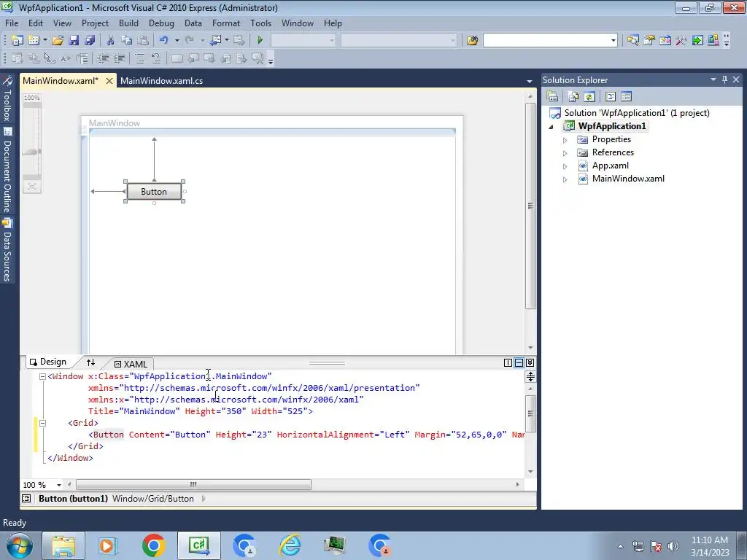Image resolution: width=747 pixels, height=560 pixels.
Task: Click the Increase Indent toolbar icon
Action: coord(119,58)
